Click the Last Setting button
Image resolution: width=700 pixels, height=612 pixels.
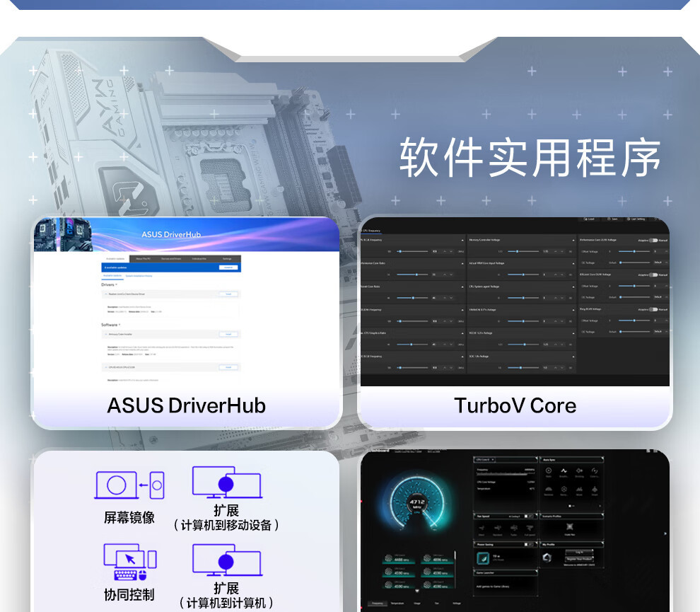[637, 219]
